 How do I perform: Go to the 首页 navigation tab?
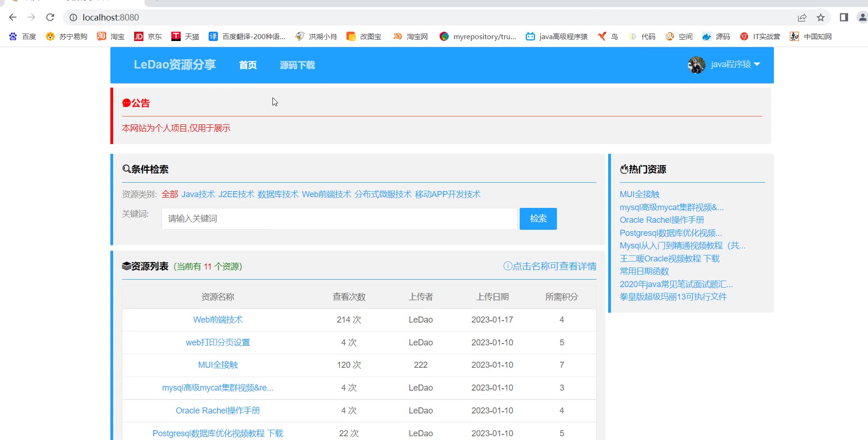(x=248, y=65)
